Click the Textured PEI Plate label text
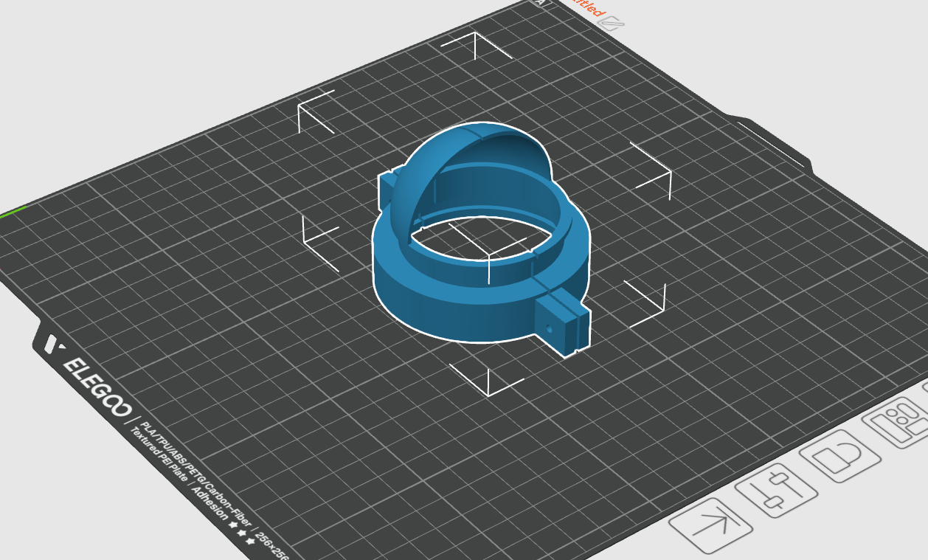Screen dimensions: 928x560 pyautogui.click(x=160, y=457)
